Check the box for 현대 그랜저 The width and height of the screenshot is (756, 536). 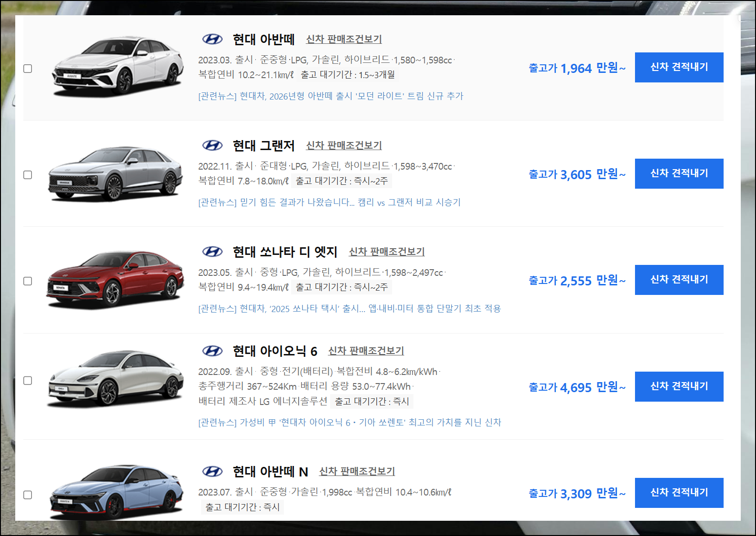28,175
